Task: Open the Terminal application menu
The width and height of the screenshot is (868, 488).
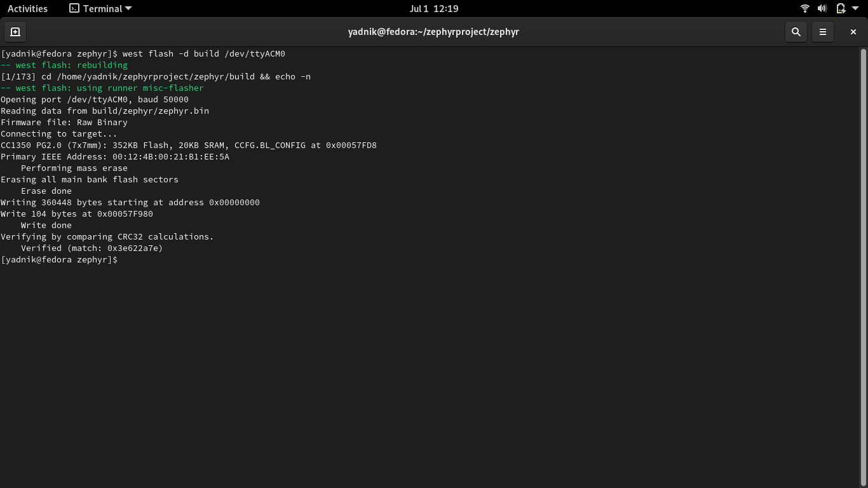Action: (x=100, y=8)
